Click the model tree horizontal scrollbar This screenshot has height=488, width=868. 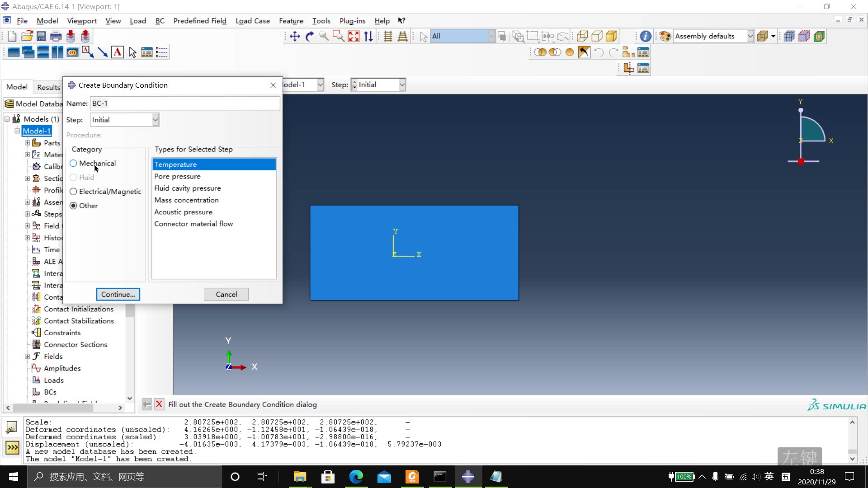53,408
